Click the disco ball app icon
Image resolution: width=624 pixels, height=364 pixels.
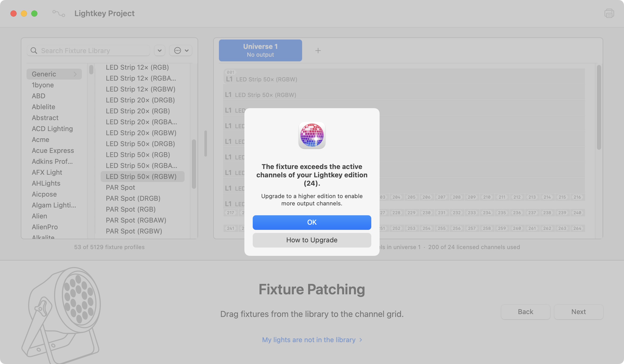[312, 135]
